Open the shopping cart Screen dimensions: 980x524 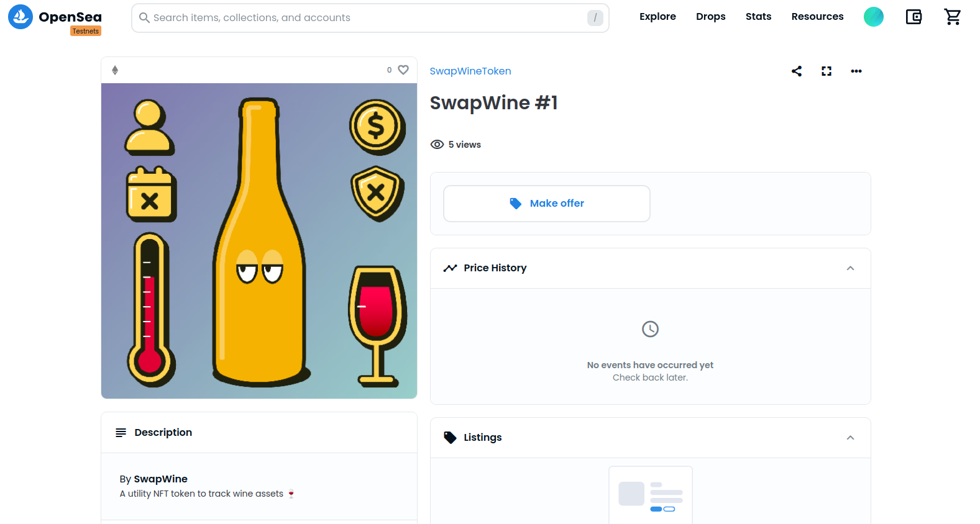tap(952, 17)
